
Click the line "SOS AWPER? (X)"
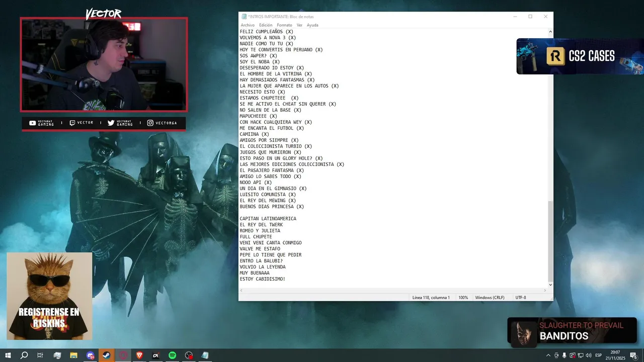pyautogui.click(x=258, y=56)
